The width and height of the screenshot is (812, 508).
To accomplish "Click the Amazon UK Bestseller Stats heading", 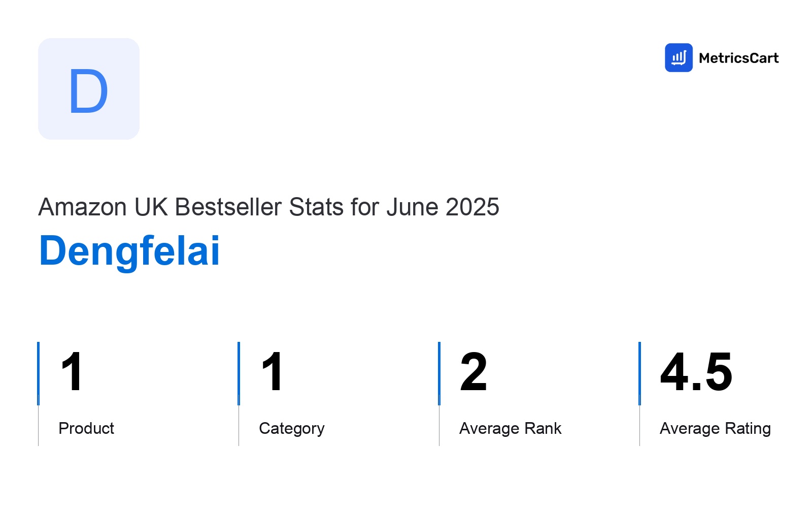I will tap(268, 207).
